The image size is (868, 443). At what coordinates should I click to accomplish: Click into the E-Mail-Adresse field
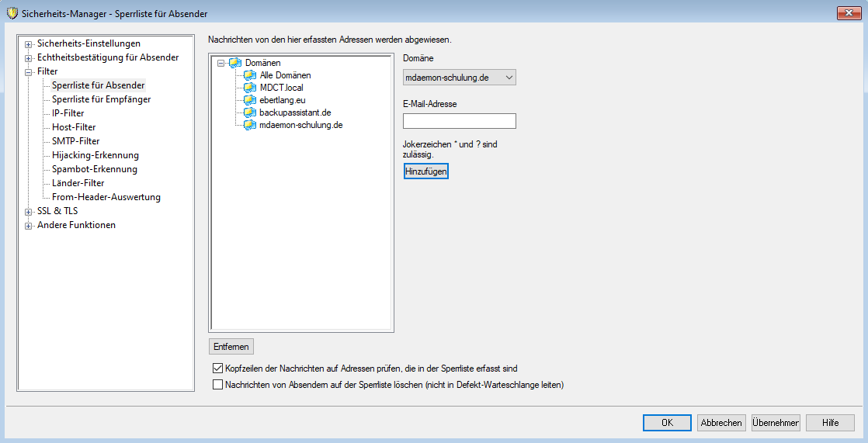pos(460,121)
